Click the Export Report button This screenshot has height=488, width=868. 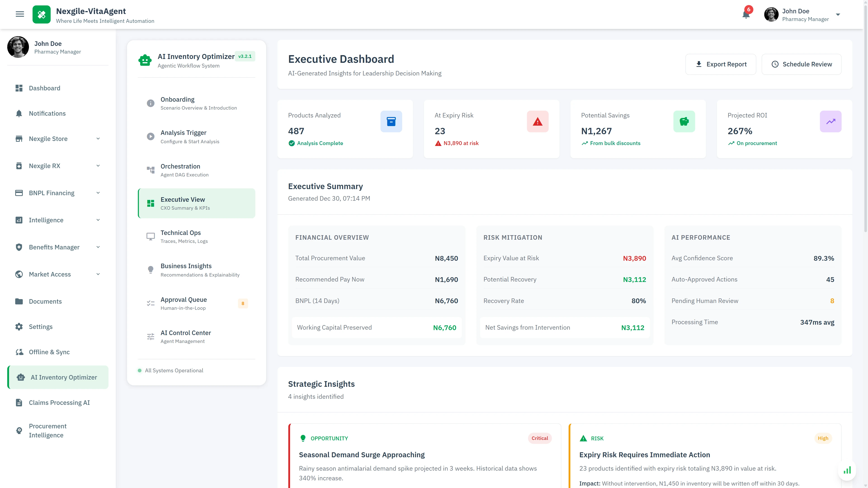pos(721,64)
